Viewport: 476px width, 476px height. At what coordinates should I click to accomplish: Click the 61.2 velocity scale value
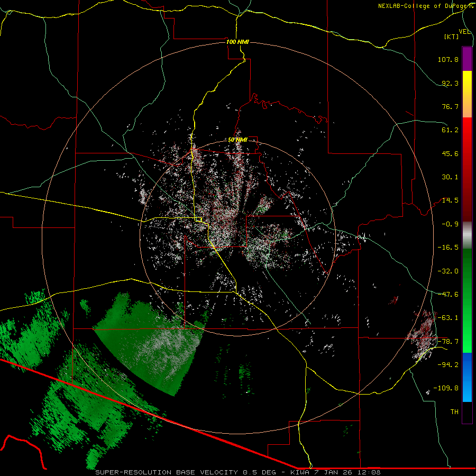tap(450, 130)
